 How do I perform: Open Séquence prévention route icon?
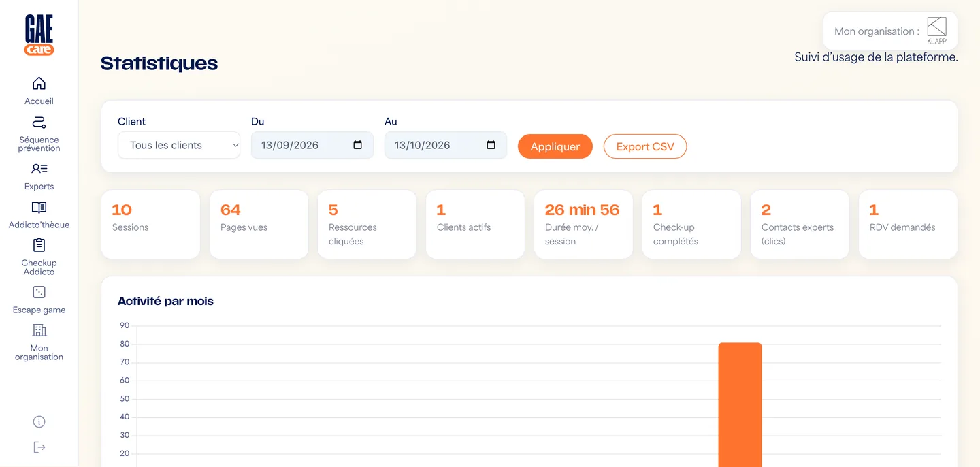point(39,123)
